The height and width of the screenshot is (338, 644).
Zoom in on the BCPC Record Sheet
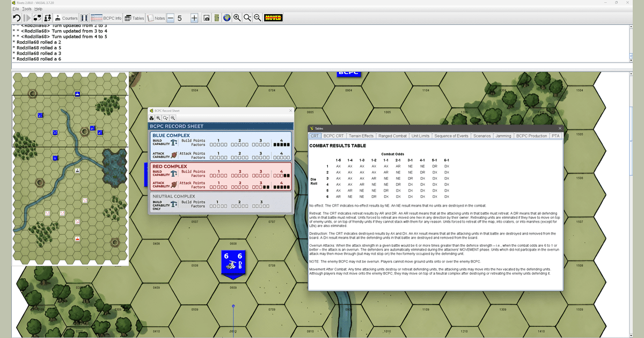(x=159, y=117)
